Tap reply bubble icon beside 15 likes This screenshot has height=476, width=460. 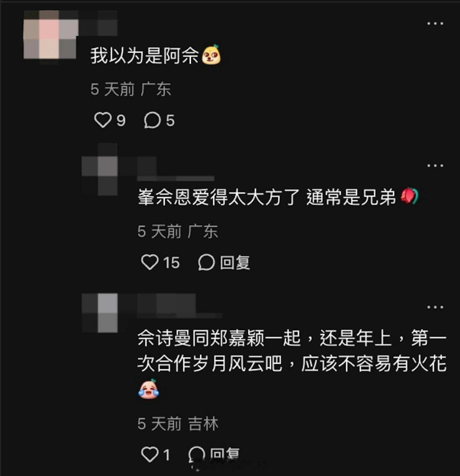click(x=207, y=262)
